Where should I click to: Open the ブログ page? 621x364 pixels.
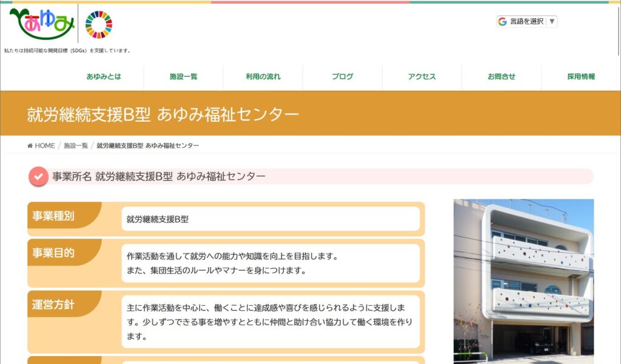pyautogui.click(x=342, y=77)
